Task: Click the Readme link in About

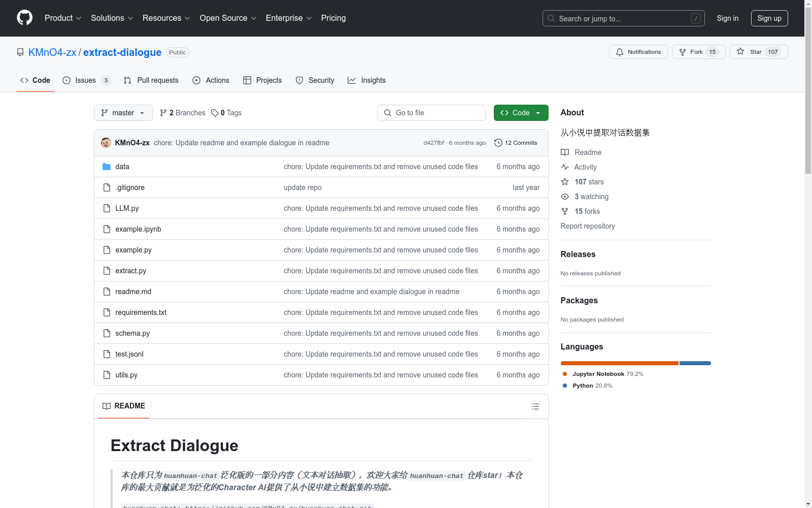Action: point(581,152)
